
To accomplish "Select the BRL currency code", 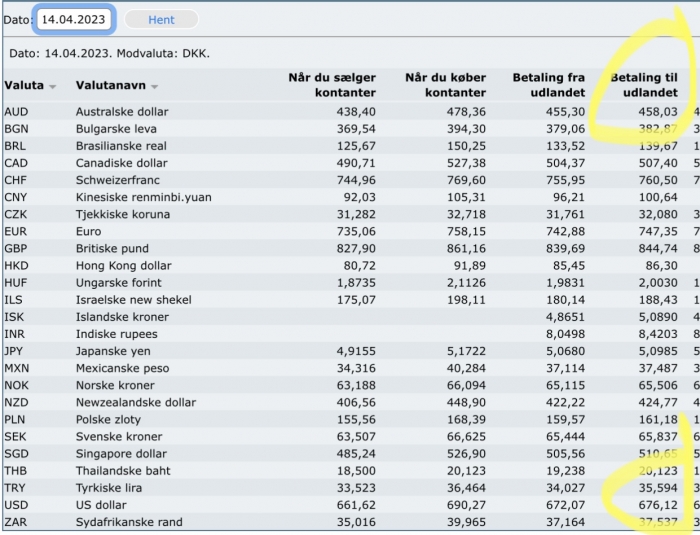I will click(15, 146).
